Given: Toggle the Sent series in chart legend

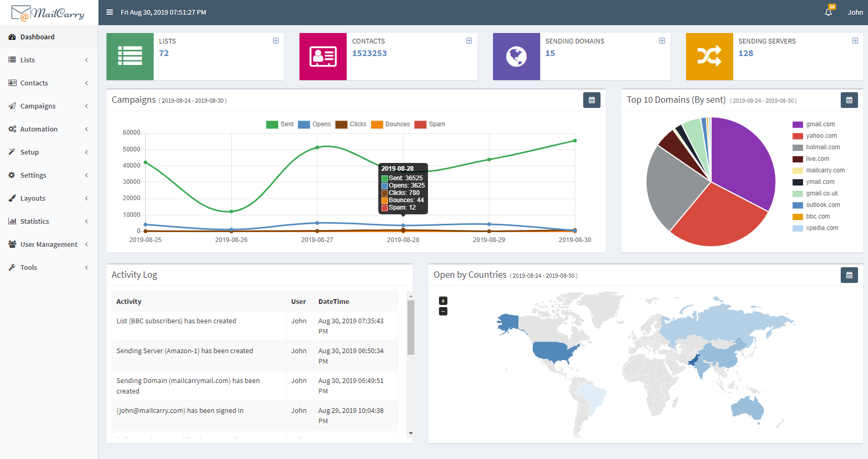Looking at the screenshot, I should [x=280, y=124].
